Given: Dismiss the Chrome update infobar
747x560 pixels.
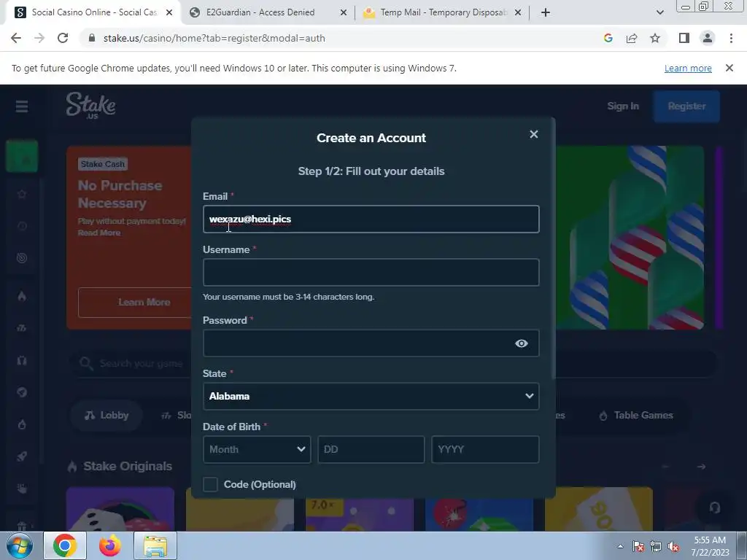Looking at the screenshot, I should (729, 68).
